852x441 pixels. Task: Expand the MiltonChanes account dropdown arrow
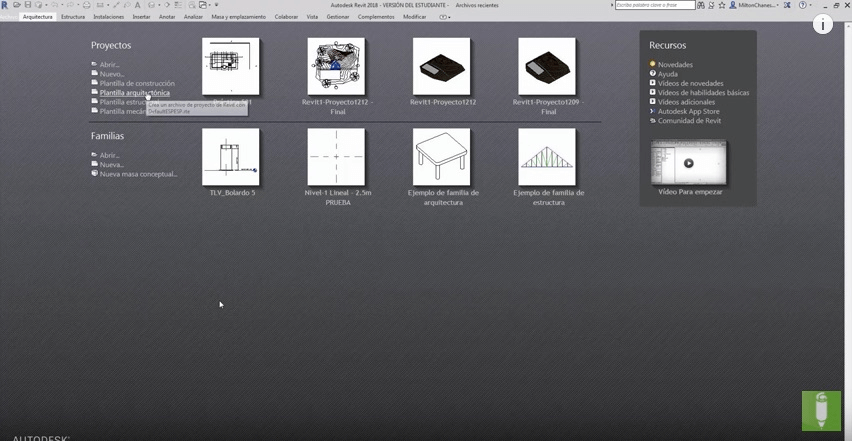coord(778,5)
